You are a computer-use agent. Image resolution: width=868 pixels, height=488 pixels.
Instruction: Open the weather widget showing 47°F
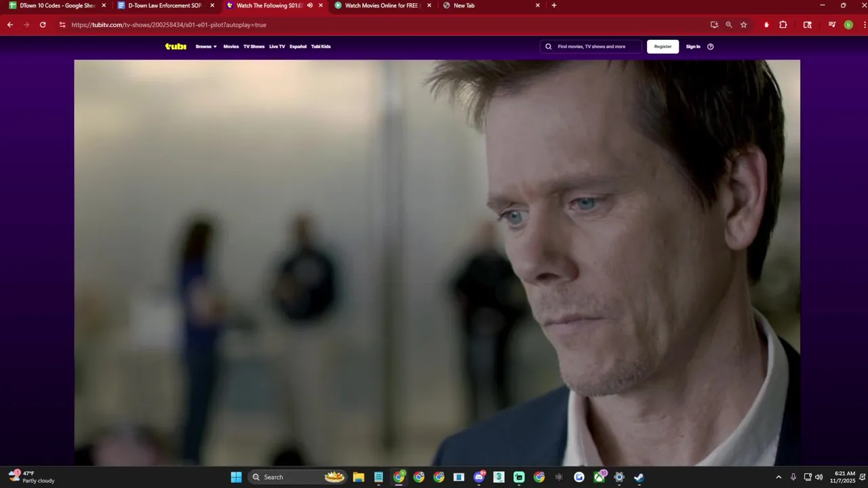[31, 477]
